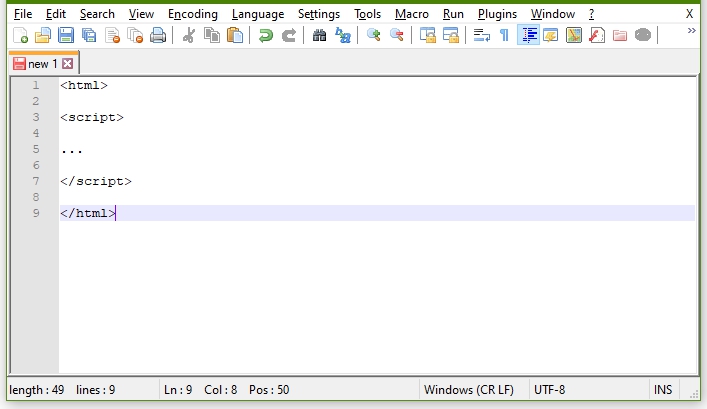Toggle the indent guide toolbar icon
This screenshot has height=409, width=707.
pyautogui.click(x=528, y=35)
